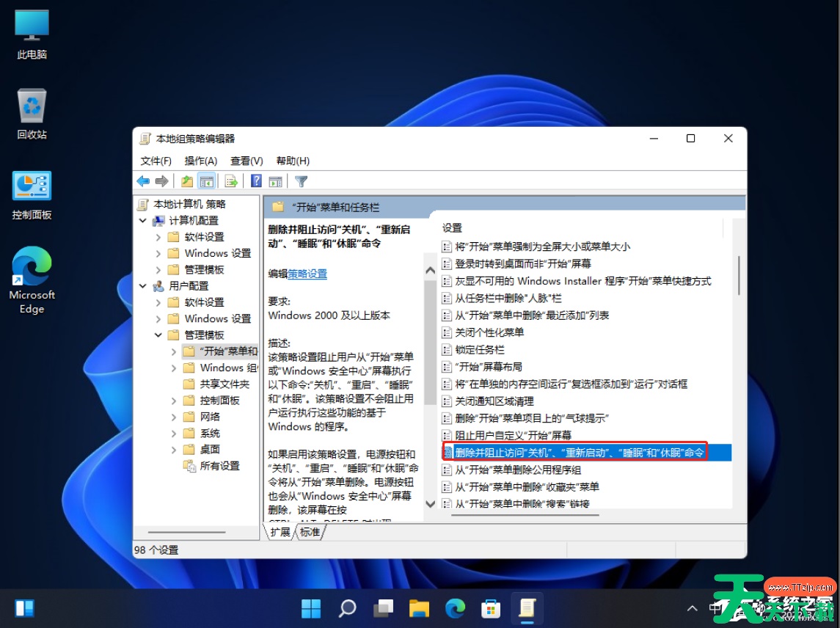
Task: Click the filter funnel icon in toolbar
Action: (x=301, y=180)
